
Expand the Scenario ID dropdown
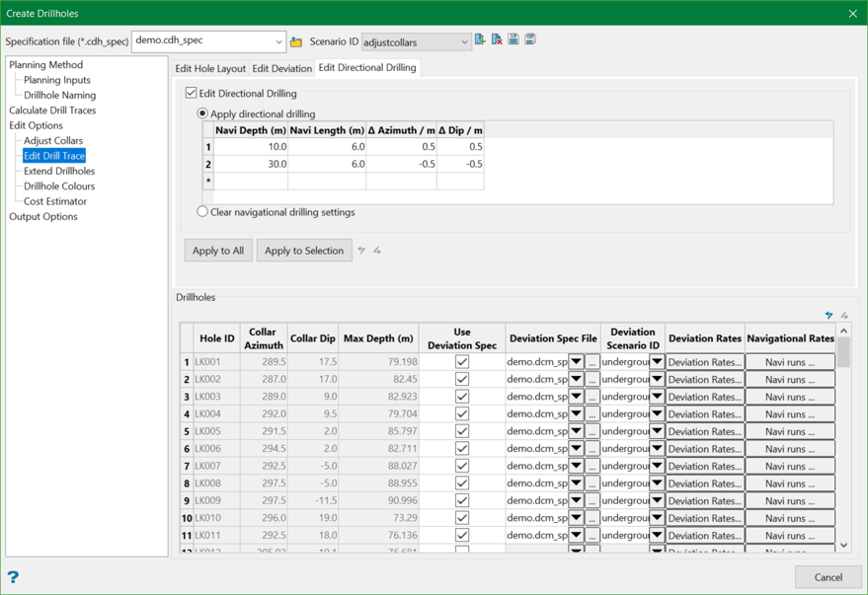[x=464, y=42]
